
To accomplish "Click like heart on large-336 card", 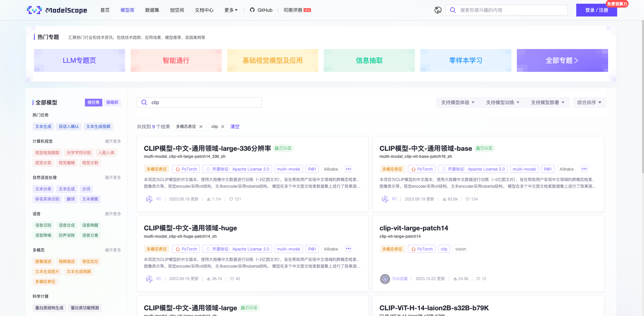I will (x=231, y=199).
